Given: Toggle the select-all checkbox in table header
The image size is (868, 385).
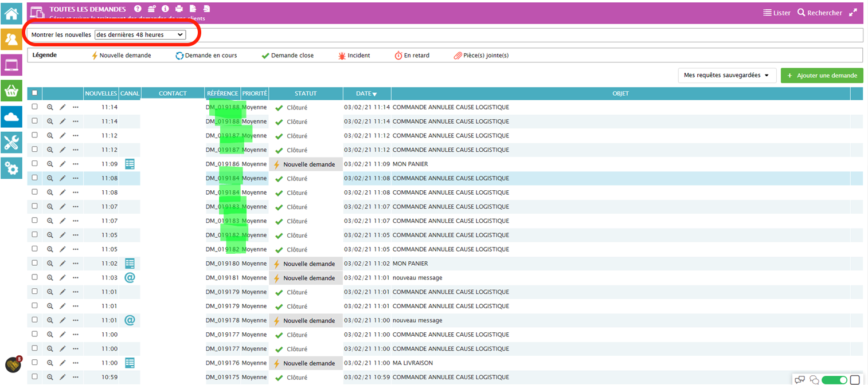Looking at the screenshot, I should coord(35,93).
